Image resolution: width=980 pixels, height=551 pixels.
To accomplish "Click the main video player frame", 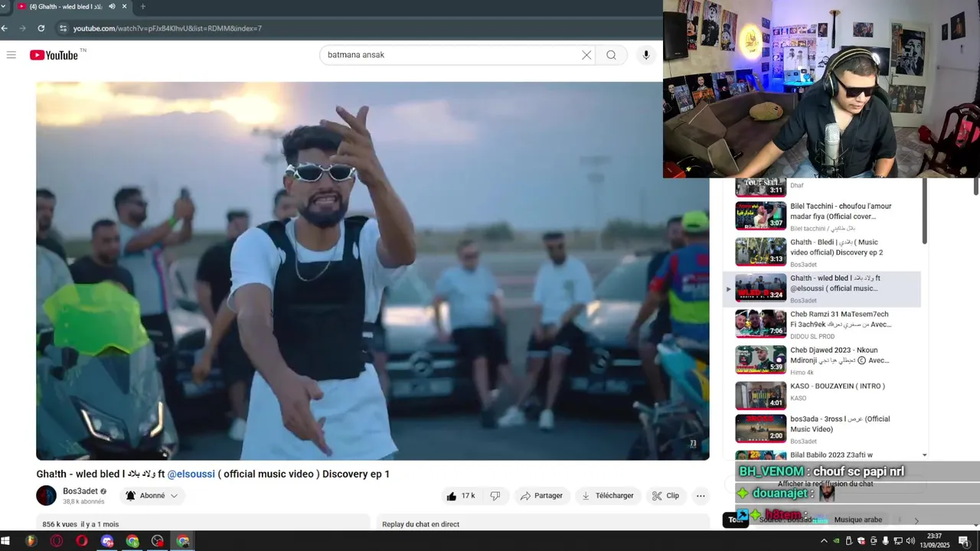I will coord(373,271).
